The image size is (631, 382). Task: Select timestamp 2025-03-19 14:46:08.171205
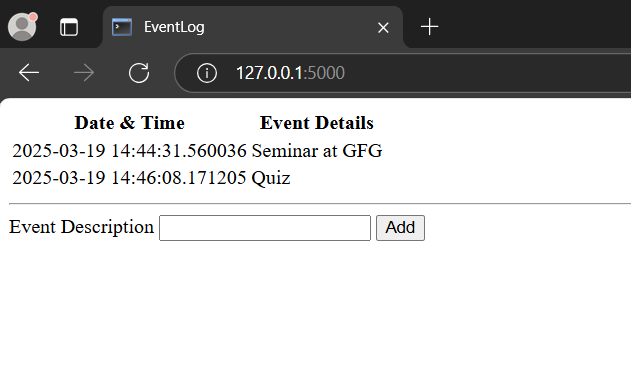point(129,178)
